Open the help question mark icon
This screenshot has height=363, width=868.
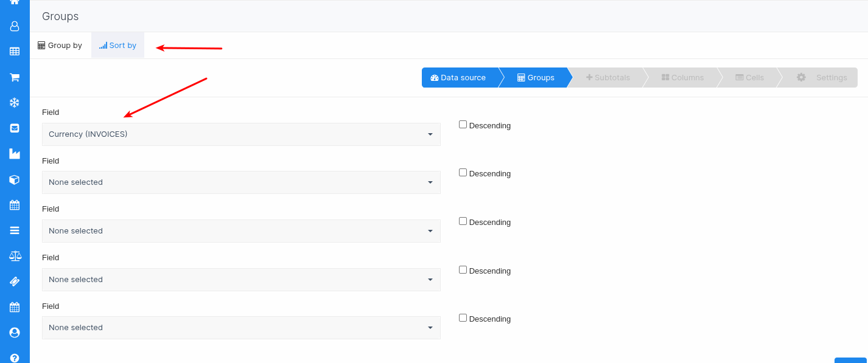(15, 358)
